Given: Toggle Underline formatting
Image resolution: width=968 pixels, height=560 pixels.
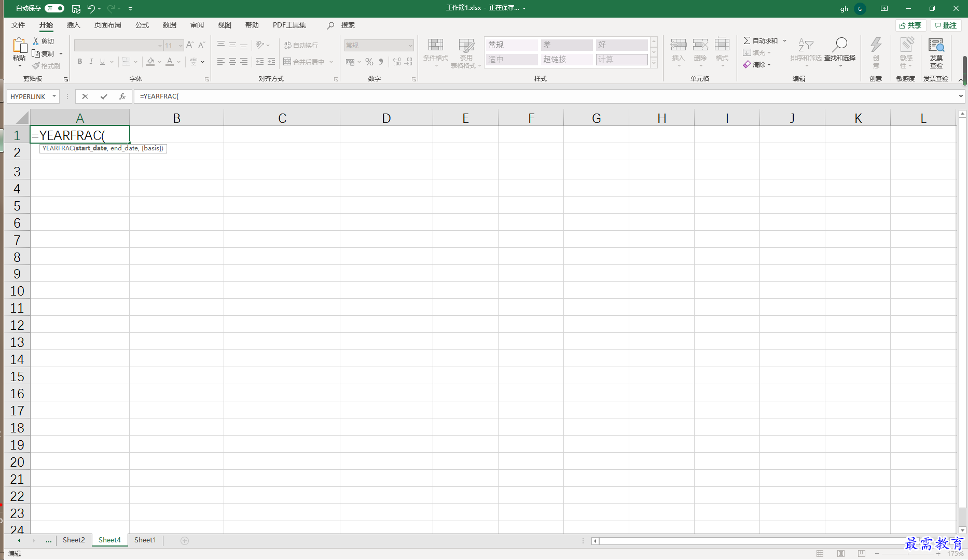Looking at the screenshot, I should [102, 62].
